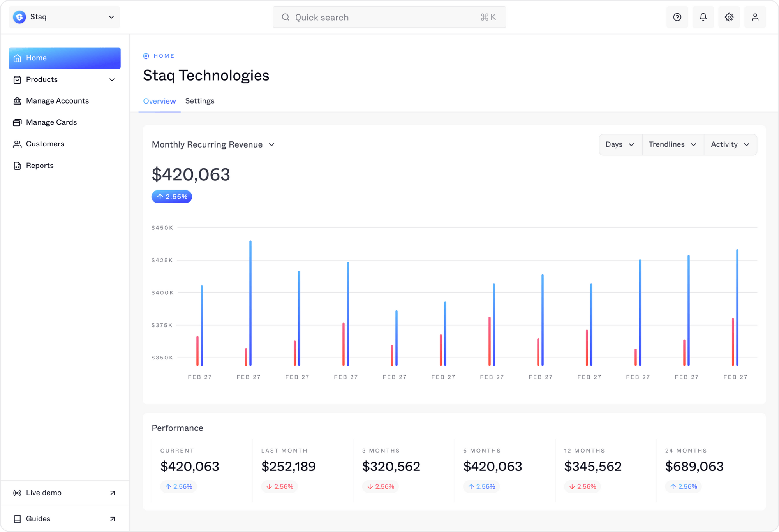The image size is (779, 532).
Task: Open the help question-mark icon
Action: (677, 17)
